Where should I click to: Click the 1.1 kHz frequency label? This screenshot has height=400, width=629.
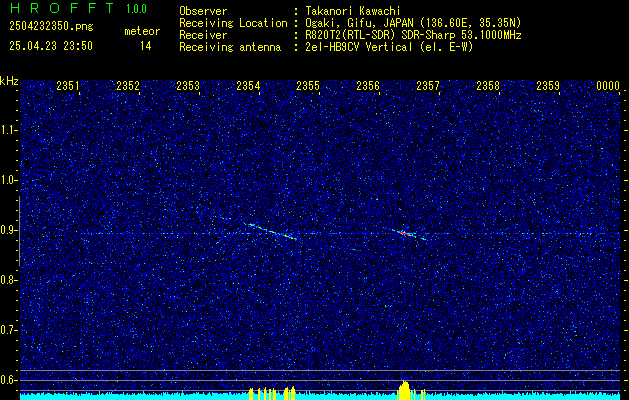(8, 130)
